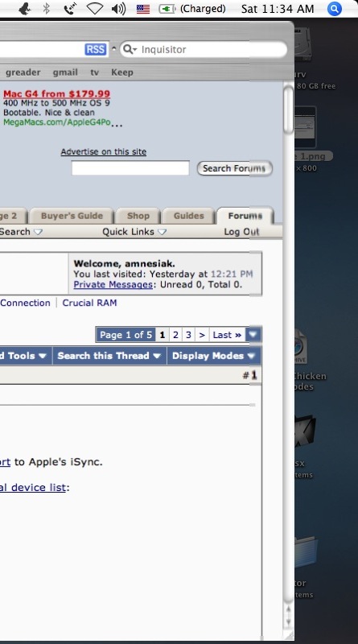358x644 pixels.
Task: Click the 'Welcome, amnesiak.' text
Action: click(x=124, y=264)
